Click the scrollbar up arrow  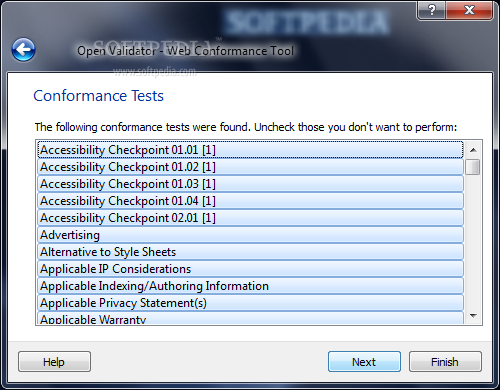click(x=473, y=150)
